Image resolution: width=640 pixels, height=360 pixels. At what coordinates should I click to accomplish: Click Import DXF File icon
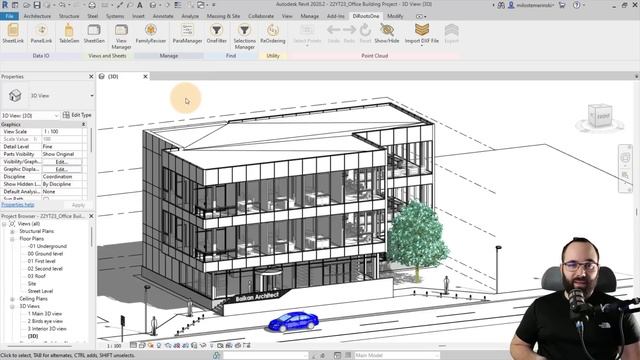422,29
